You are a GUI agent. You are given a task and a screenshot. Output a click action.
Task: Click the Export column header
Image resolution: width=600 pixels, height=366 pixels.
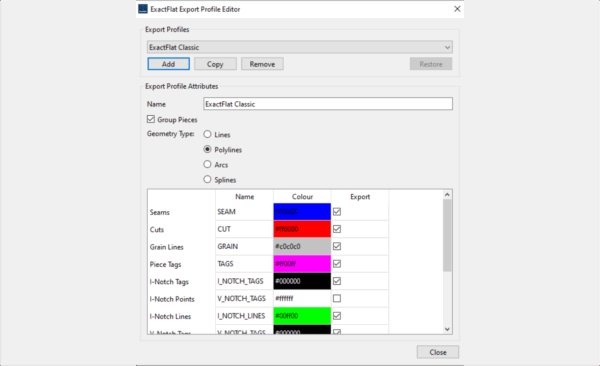coord(360,196)
